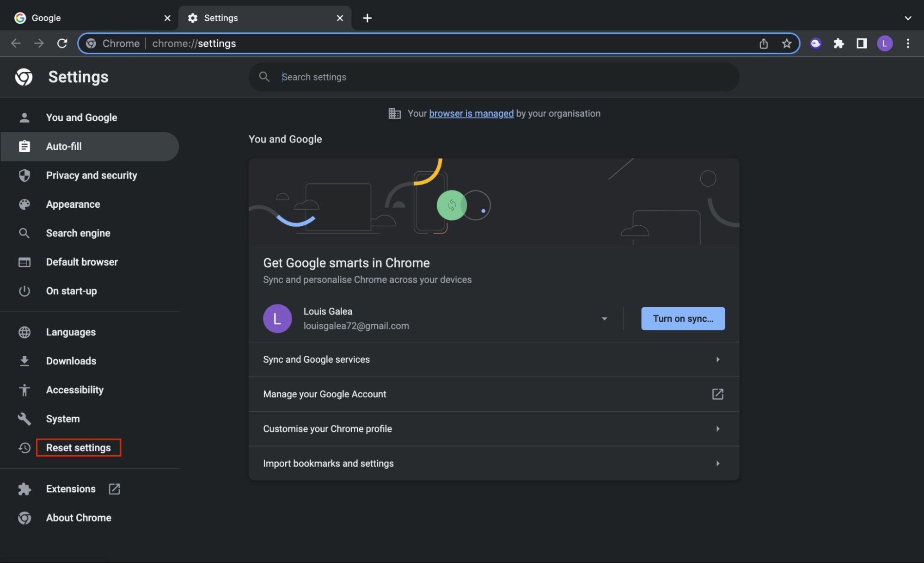This screenshot has width=924, height=563.
Task: Click louisgalea72@gmail.com email text
Action: (356, 326)
